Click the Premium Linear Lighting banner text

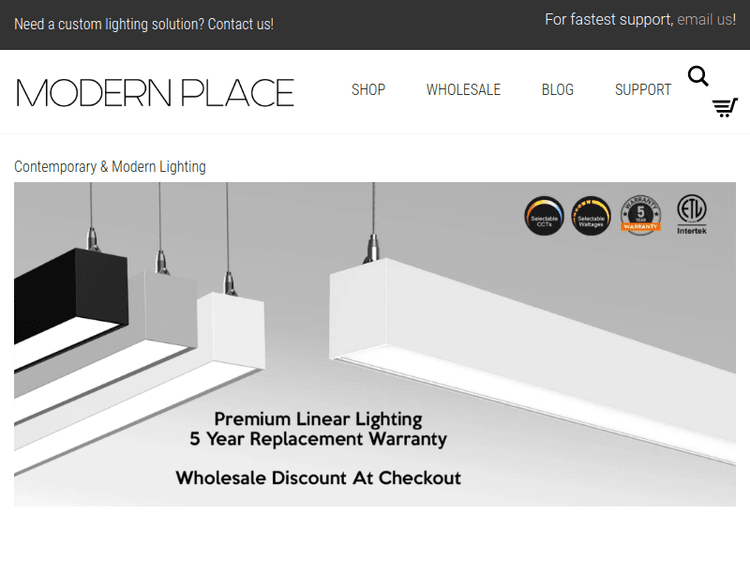tap(318, 419)
